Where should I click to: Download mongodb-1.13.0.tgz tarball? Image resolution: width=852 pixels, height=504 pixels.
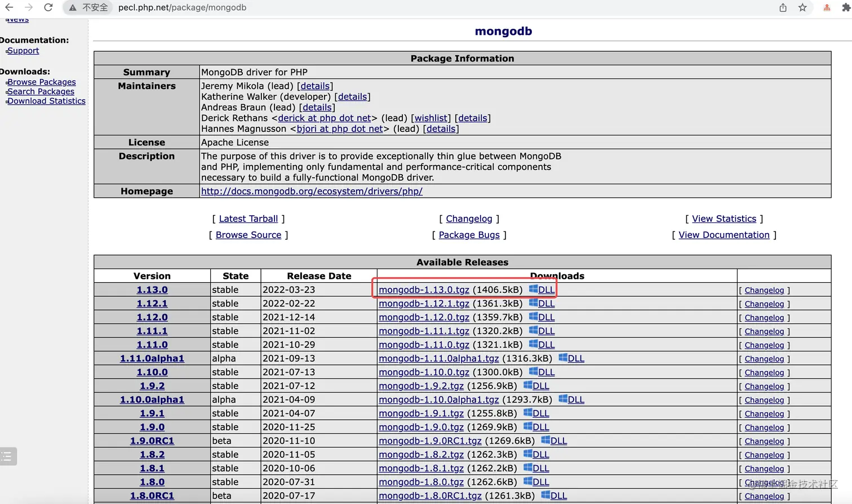pyautogui.click(x=424, y=289)
